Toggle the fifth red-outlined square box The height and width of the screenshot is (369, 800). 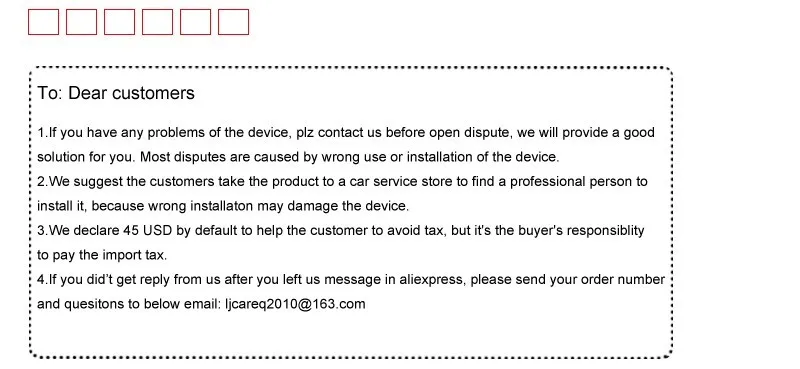tap(195, 22)
